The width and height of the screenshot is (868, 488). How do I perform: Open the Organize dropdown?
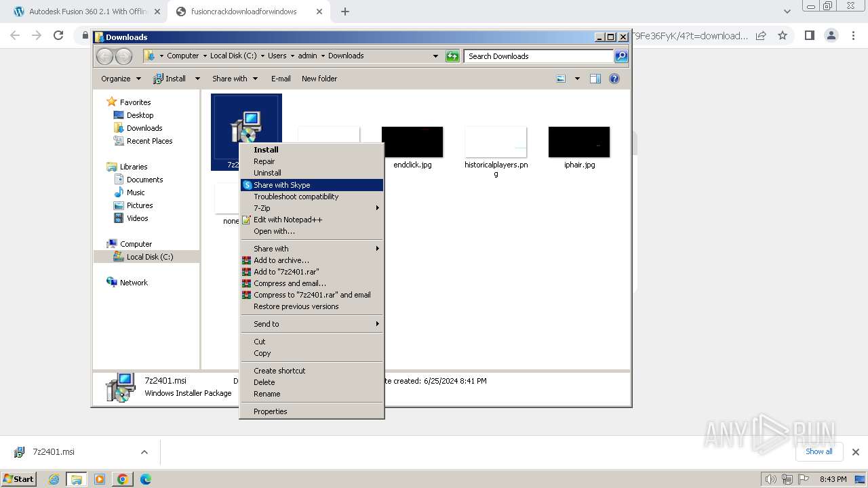[121, 79]
